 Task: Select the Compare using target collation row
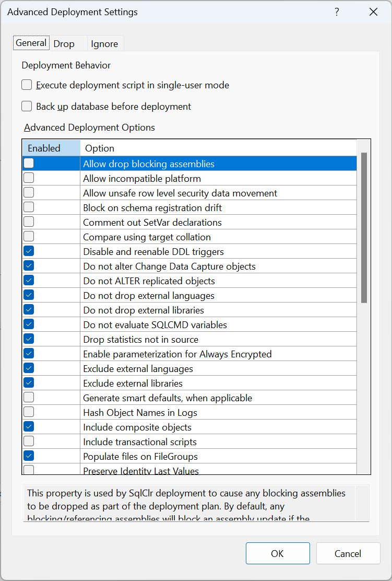[190, 237]
